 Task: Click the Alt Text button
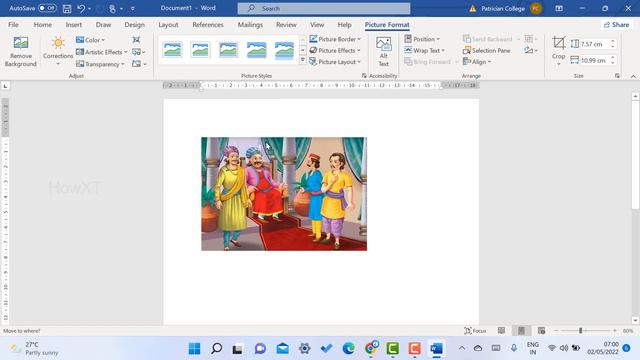(383, 51)
